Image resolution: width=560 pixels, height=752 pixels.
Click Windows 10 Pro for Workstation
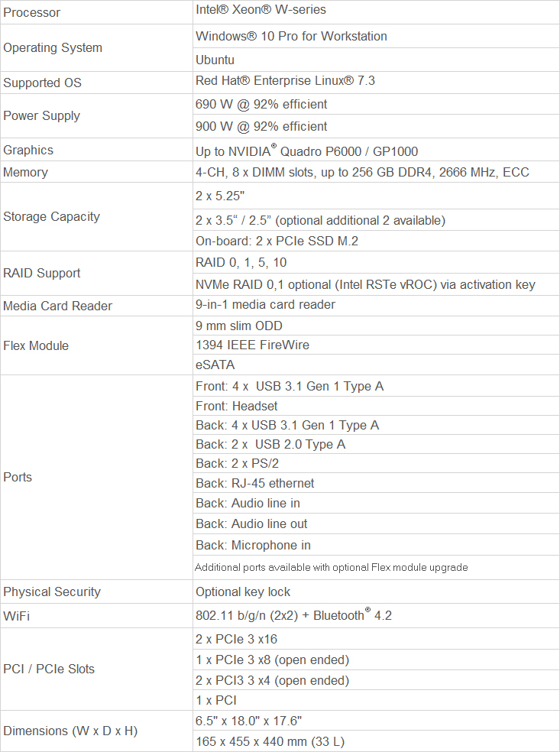(x=291, y=36)
